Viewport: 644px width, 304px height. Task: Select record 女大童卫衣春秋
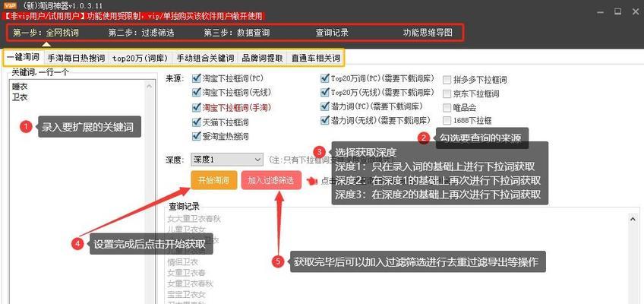tap(194, 219)
